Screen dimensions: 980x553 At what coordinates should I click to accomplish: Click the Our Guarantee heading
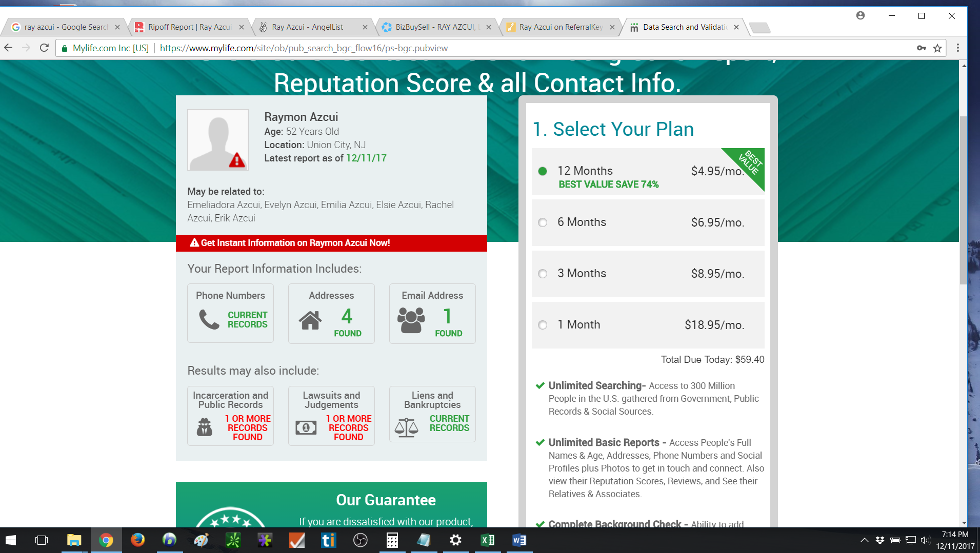pos(386,500)
